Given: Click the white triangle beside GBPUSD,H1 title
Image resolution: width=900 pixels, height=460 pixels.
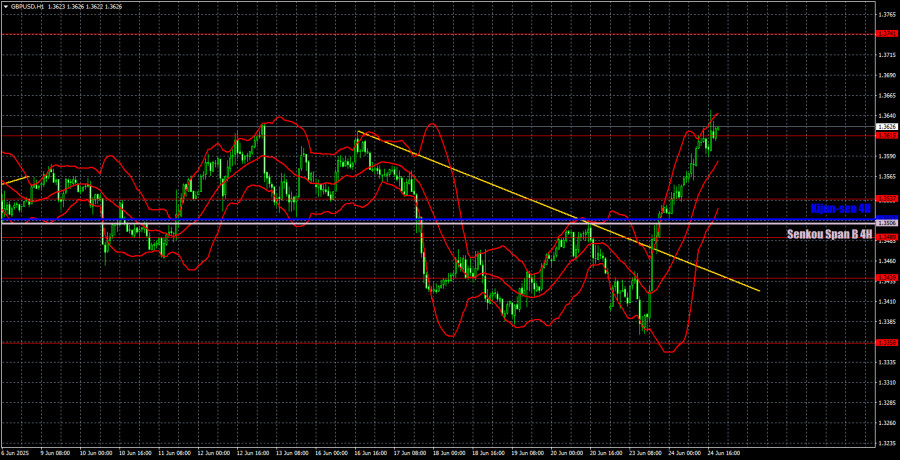Looking at the screenshot, I should coord(5,4).
